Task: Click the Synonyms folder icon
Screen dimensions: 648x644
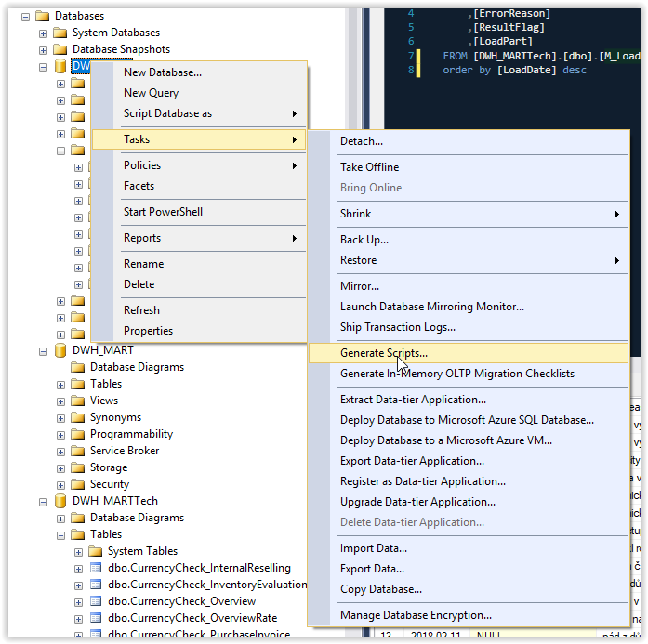Action: click(78, 417)
